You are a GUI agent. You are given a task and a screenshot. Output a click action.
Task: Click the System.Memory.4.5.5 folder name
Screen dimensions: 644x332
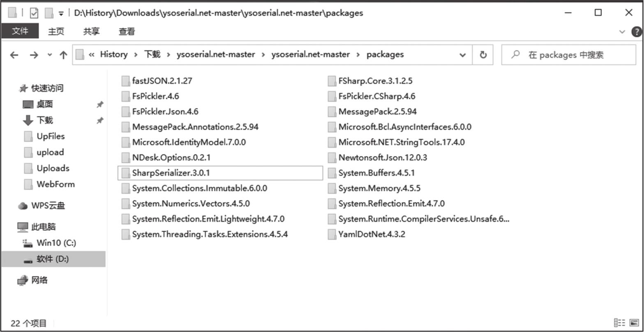379,188
